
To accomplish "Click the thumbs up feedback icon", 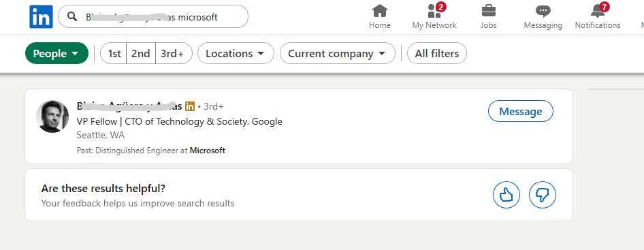I will tap(506, 195).
